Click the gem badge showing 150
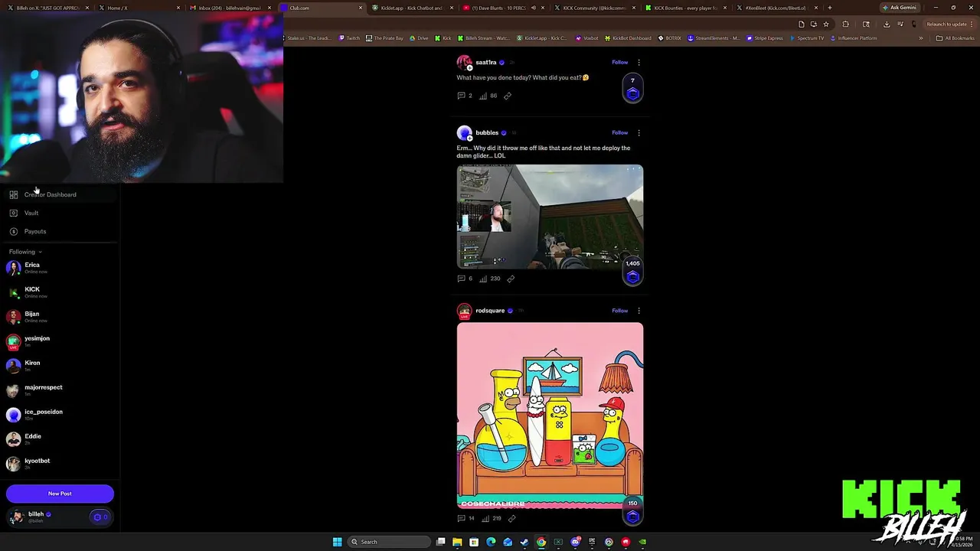The width and height of the screenshot is (980, 551). coord(632,511)
